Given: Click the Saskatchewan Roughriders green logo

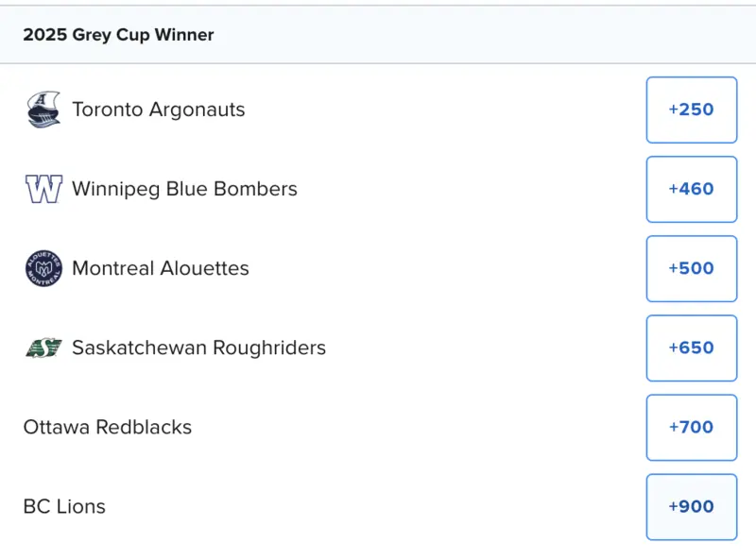Looking at the screenshot, I should [x=43, y=347].
